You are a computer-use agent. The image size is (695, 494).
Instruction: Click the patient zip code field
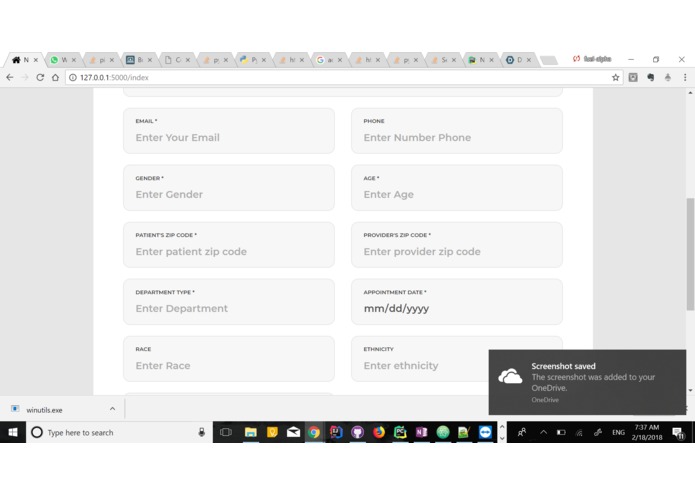point(229,245)
